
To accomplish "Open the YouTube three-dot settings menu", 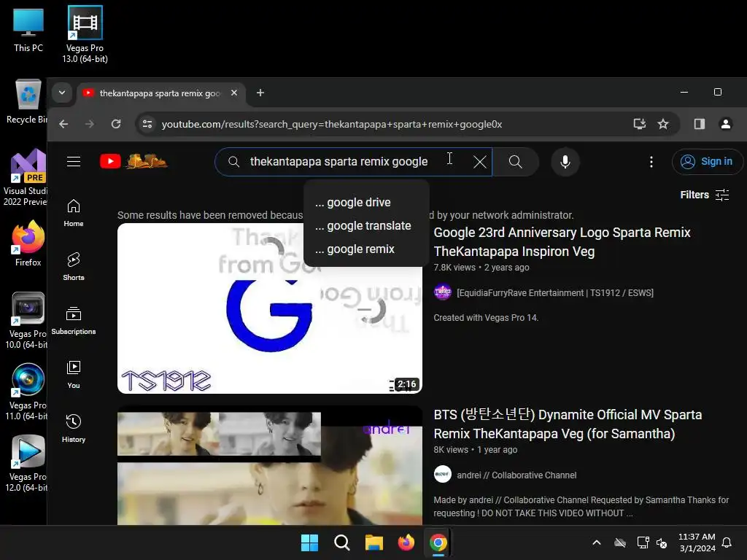I will point(651,162).
